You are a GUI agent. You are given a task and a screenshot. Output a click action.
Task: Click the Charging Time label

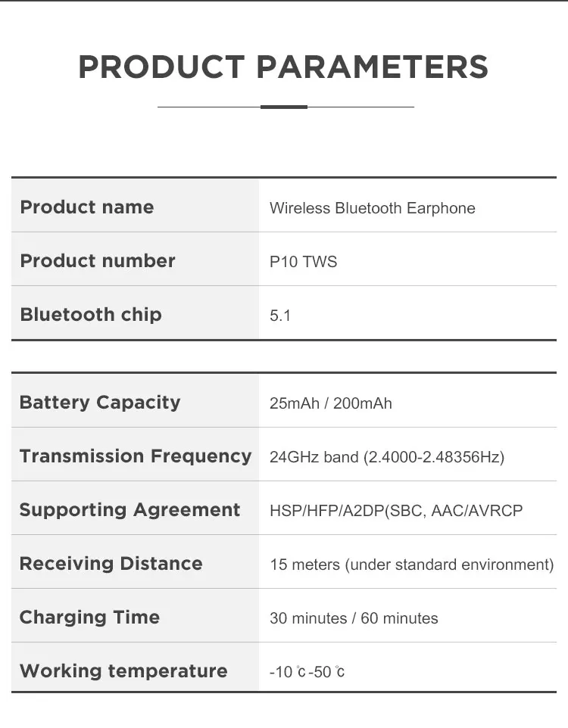pyautogui.click(x=89, y=618)
